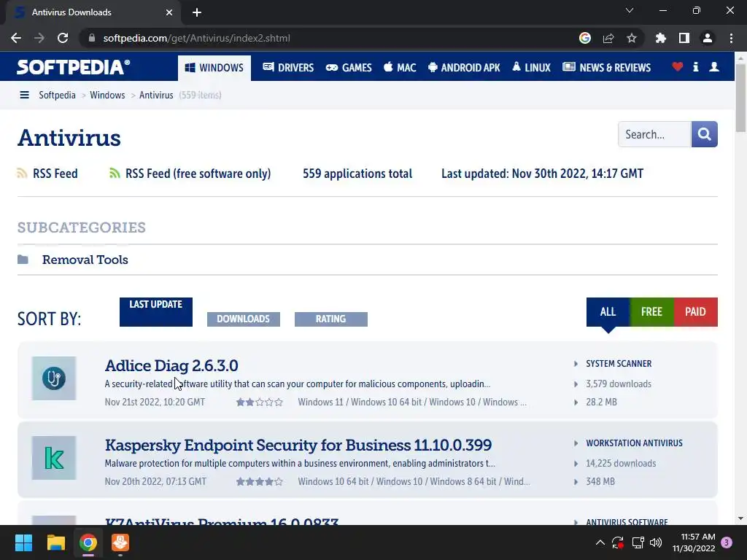Viewport: 747px width, 560px height.
Task: Click '3,579 downloads' text
Action: point(619,384)
